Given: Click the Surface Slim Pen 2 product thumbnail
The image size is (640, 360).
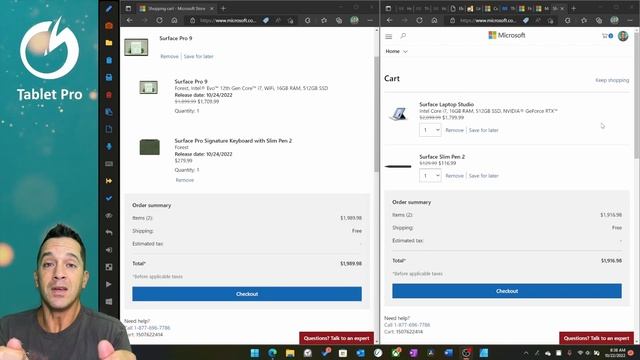Looking at the screenshot, I should pos(398,167).
